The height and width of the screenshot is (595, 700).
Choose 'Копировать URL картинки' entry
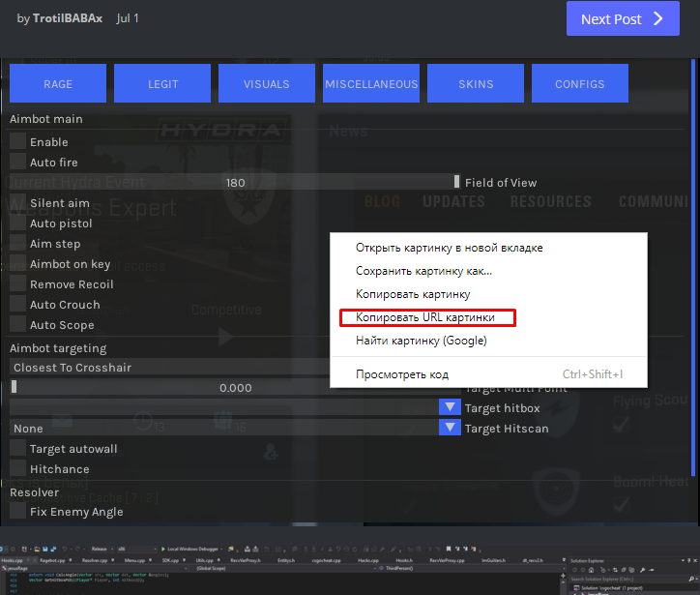(x=489, y=317)
